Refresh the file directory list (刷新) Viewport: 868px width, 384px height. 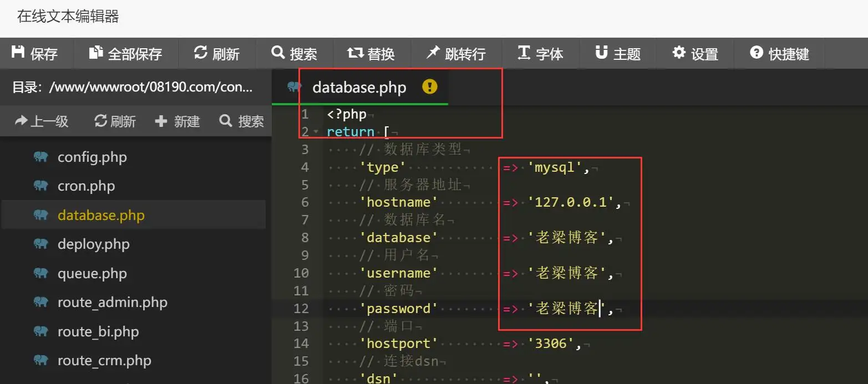[115, 121]
